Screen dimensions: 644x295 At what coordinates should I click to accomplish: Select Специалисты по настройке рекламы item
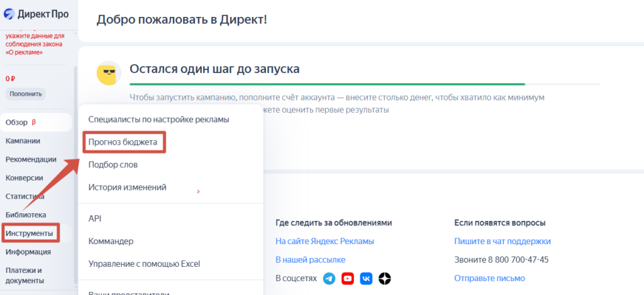(x=158, y=120)
